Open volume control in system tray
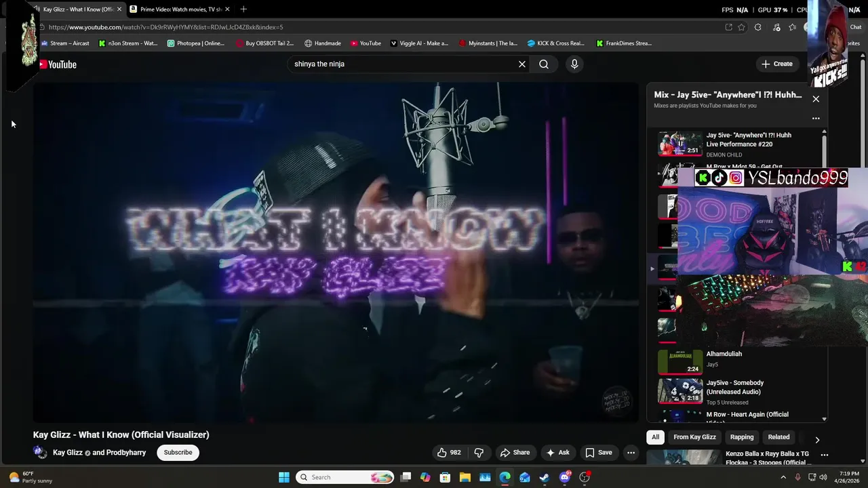Screen dimensions: 868x488 [823, 477]
